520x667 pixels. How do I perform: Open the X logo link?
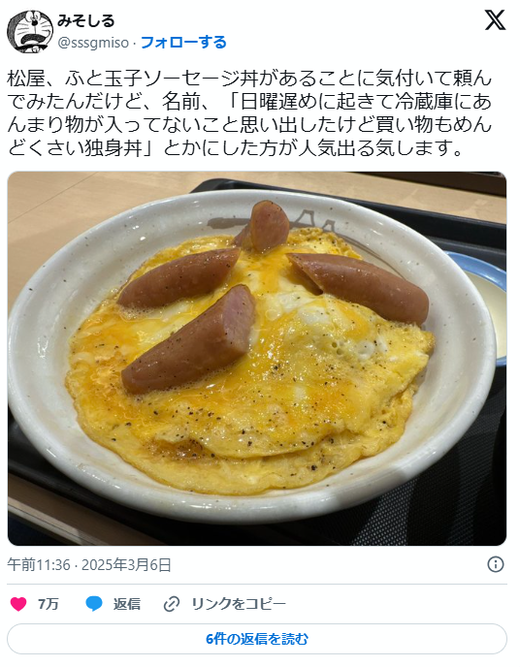[x=495, y=20]
